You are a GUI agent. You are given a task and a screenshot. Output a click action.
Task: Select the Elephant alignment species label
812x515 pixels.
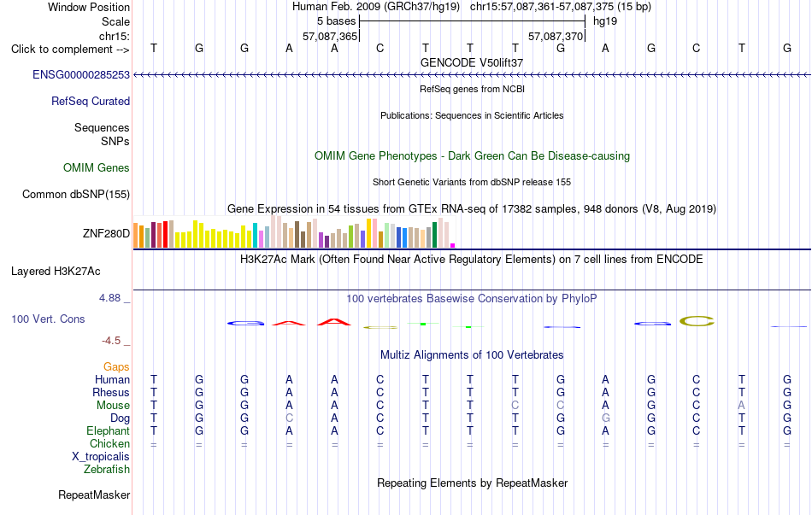[x=109, y=430]
